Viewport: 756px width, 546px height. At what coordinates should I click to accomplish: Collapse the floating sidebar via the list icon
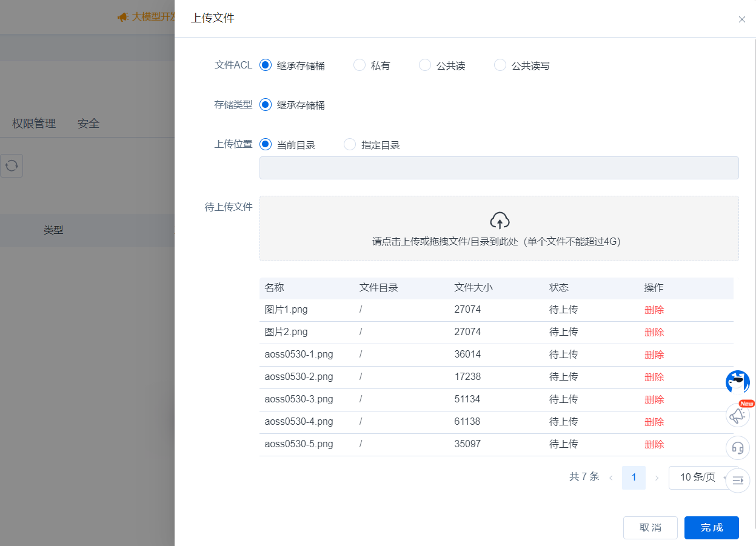pyautogui.click(x=737, y=480)
